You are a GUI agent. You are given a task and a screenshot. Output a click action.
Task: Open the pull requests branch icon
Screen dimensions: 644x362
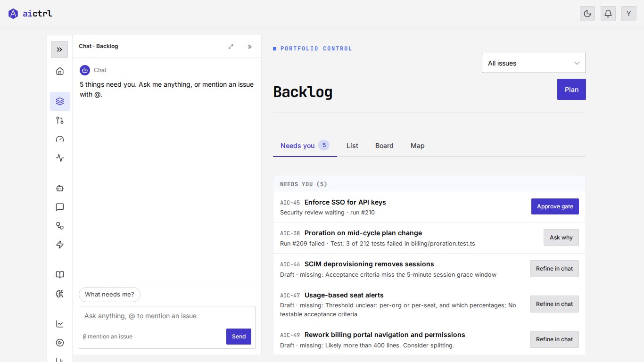pyautogui.click(x=60, y=120)
